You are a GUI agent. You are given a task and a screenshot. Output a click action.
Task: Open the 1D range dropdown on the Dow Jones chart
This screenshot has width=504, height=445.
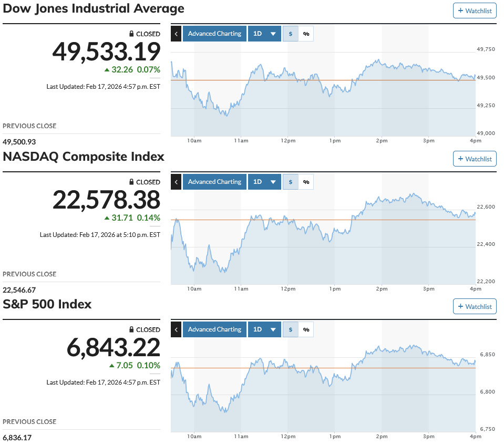[264, 34]
